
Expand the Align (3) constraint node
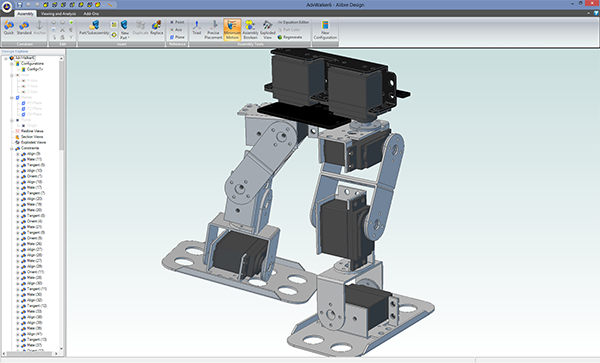18,154
